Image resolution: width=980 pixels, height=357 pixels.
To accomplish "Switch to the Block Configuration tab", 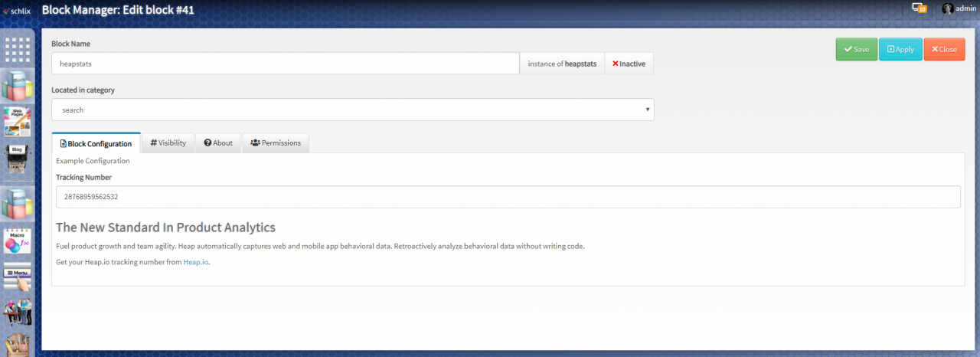I will (x=96, y=143).
